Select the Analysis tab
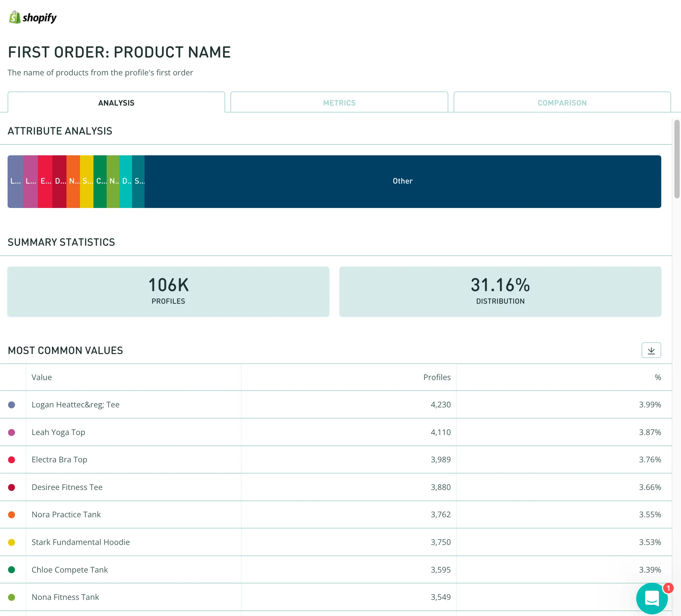 (x=116, y=103)
